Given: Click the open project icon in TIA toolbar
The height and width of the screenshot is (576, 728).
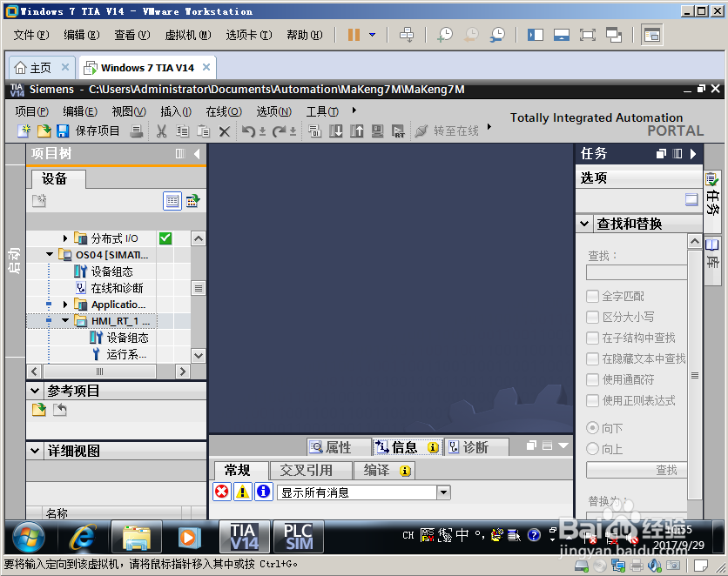Looking at the screenshot, I should [x=44, y=131].
